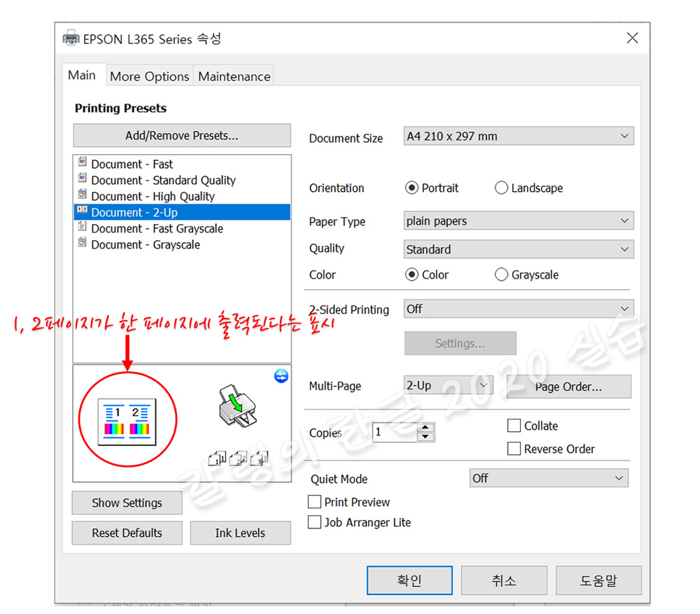
Task: Tick the Print Preview checkbox
Action: coord(314,501)
